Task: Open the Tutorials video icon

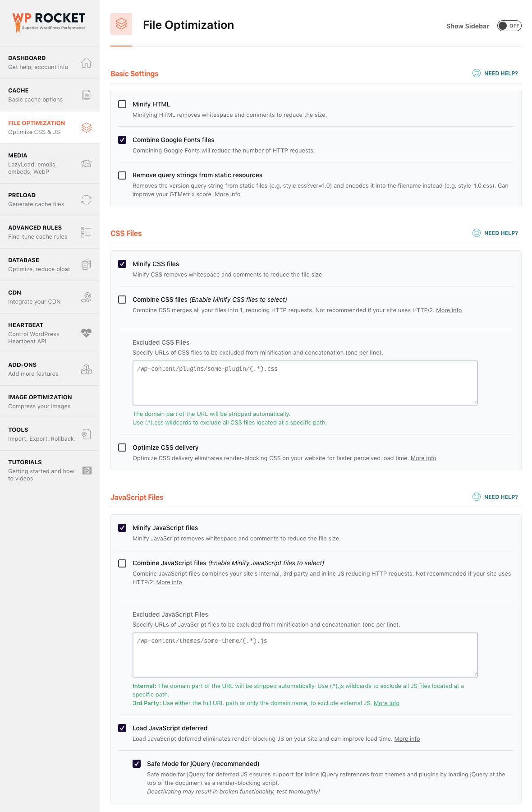Action: 86,470
